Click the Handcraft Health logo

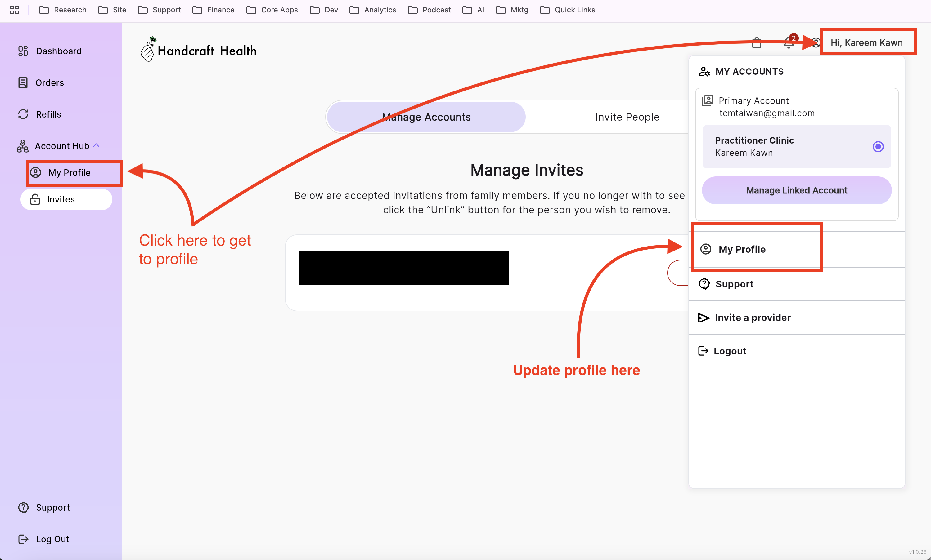coord(199,50)
